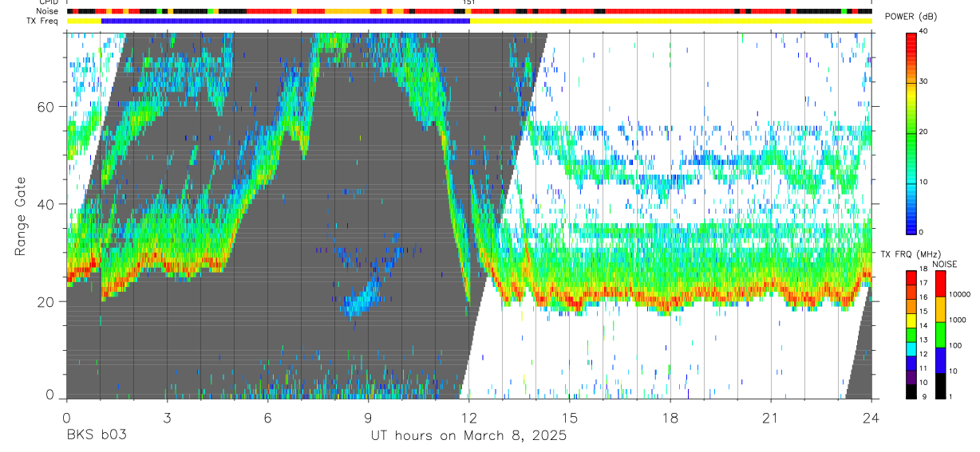Click the 12 tick on UT hours axis

click(x=469, y=417)
